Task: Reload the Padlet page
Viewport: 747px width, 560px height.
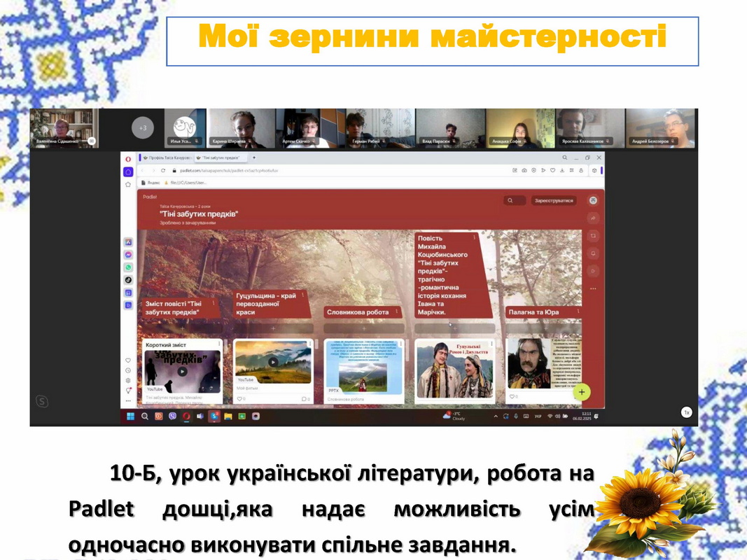Action: coord(163,171)
